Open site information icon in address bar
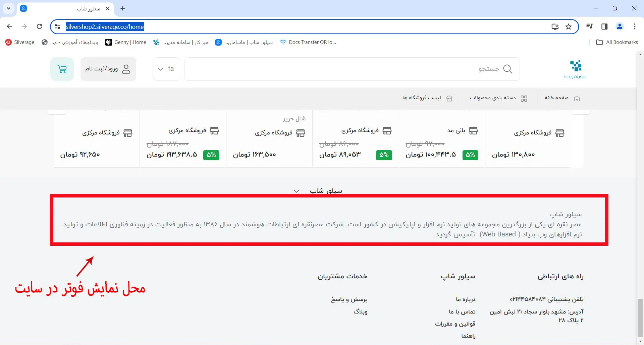Image resolution: width=644 pixels, height=345 pixels. [x=57, y=27]
